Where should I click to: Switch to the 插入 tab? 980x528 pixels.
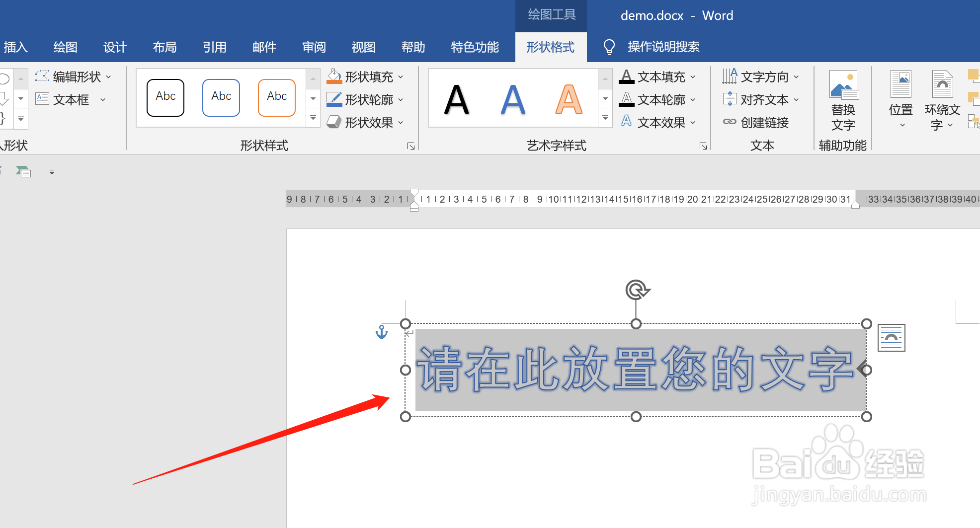pyautogui.click(x=15, y=47)
